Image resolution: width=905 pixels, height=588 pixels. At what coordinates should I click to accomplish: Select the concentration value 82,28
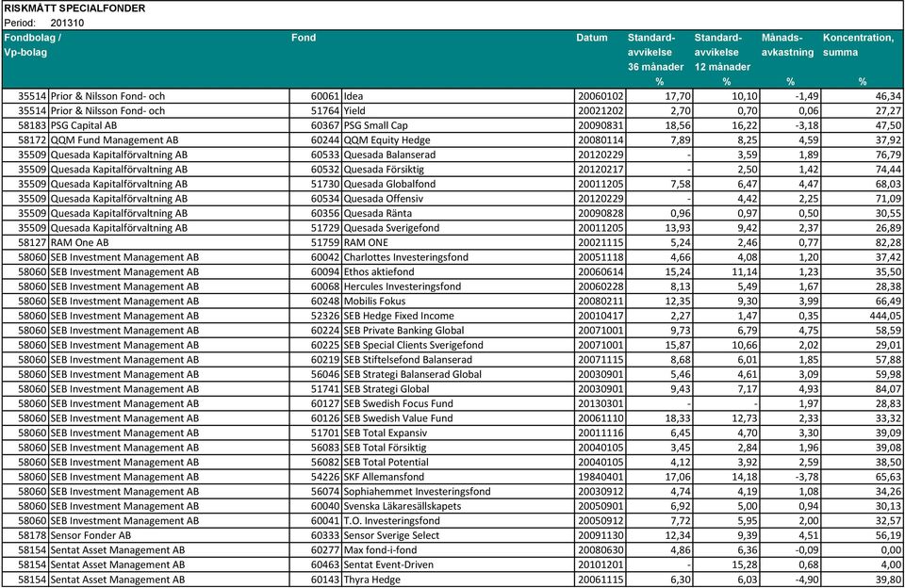click(888, 243)
